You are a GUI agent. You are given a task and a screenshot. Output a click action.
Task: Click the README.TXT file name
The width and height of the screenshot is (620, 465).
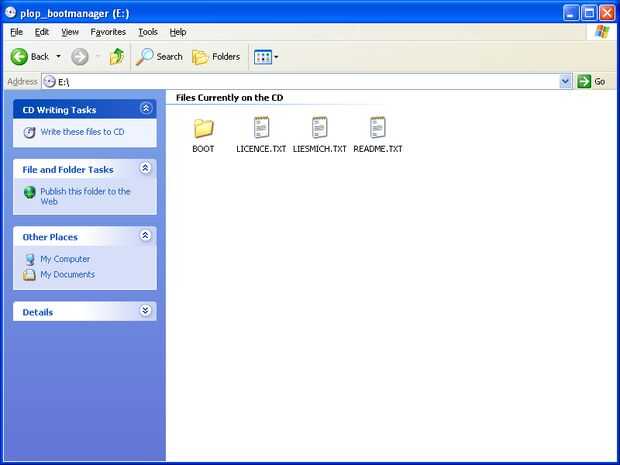(x=378, y=149)
